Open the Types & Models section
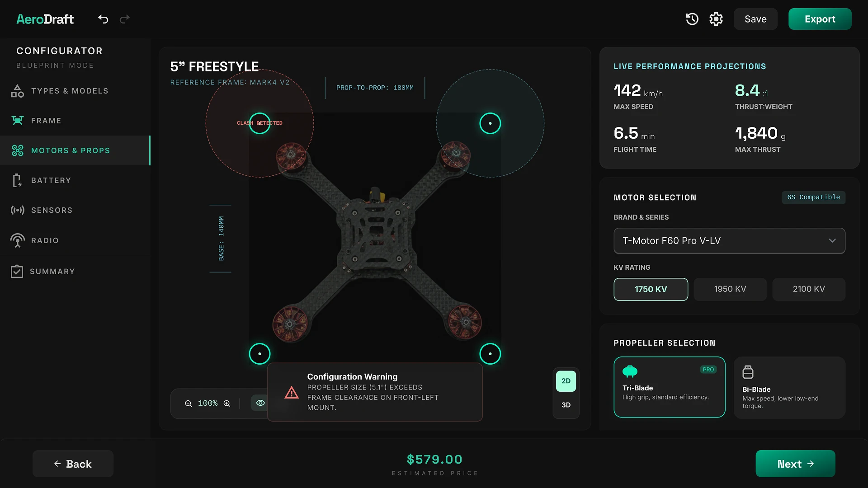The height and width of the screenshot is (488, 868). 69,90
